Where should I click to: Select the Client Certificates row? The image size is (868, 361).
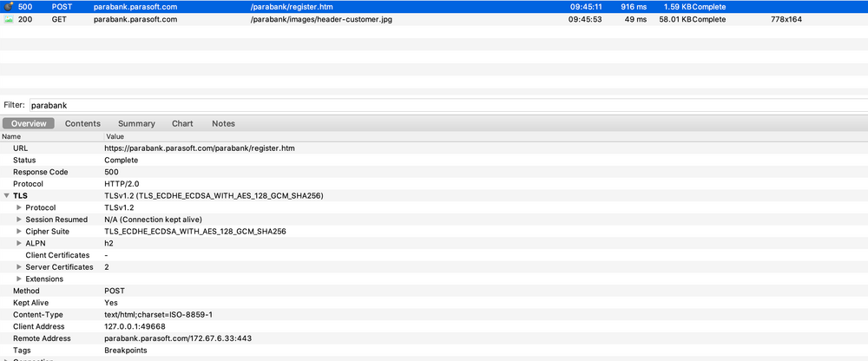[x=434, y=255]
